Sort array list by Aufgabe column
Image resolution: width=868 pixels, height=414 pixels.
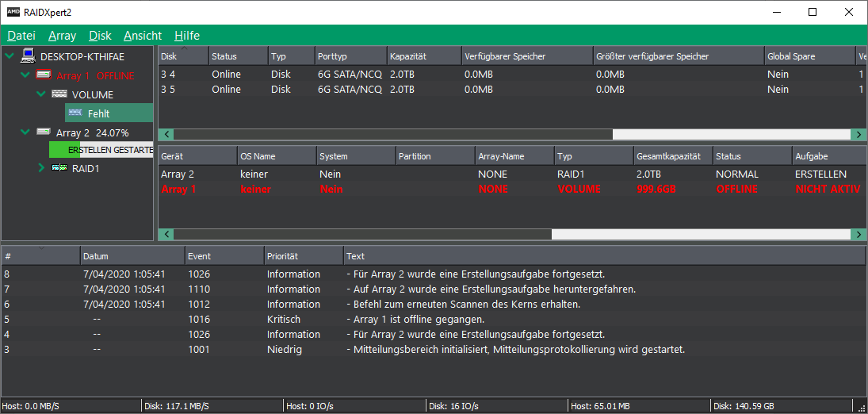pos(829,156)
